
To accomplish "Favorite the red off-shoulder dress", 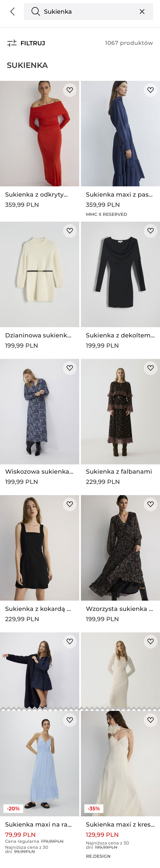I will point(70,90).
